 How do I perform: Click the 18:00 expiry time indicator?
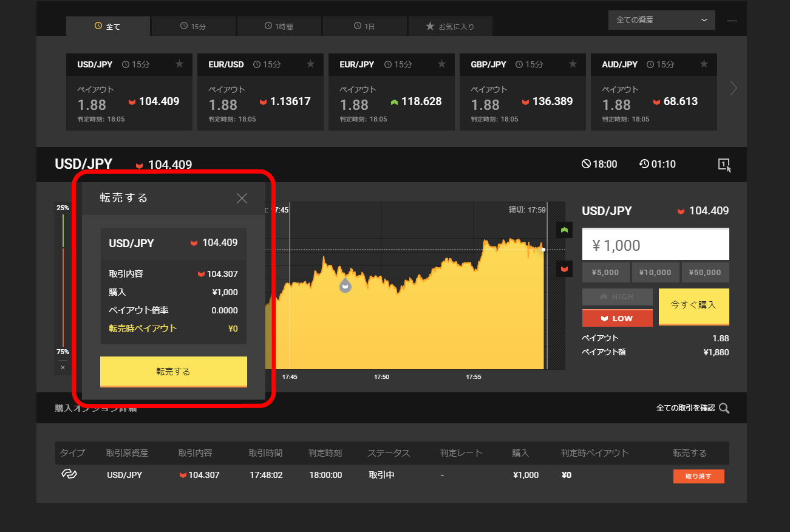pos(599,164)
